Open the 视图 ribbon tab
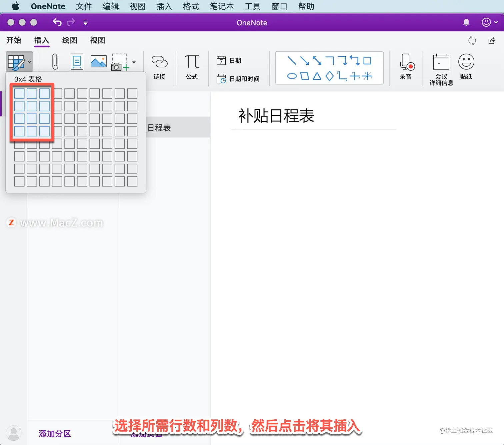Image resolution: width=504 pixels, height=445 pixels. (x=98, y=40)
